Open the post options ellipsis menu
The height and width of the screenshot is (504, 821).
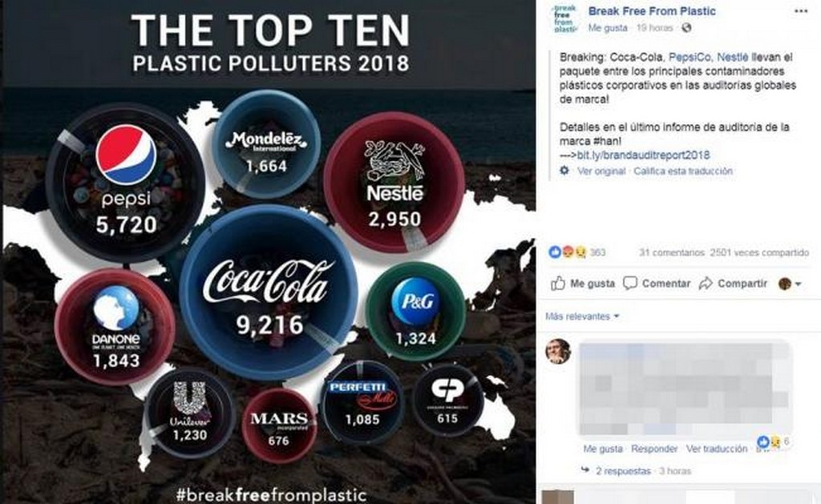[x=800, y=10]
